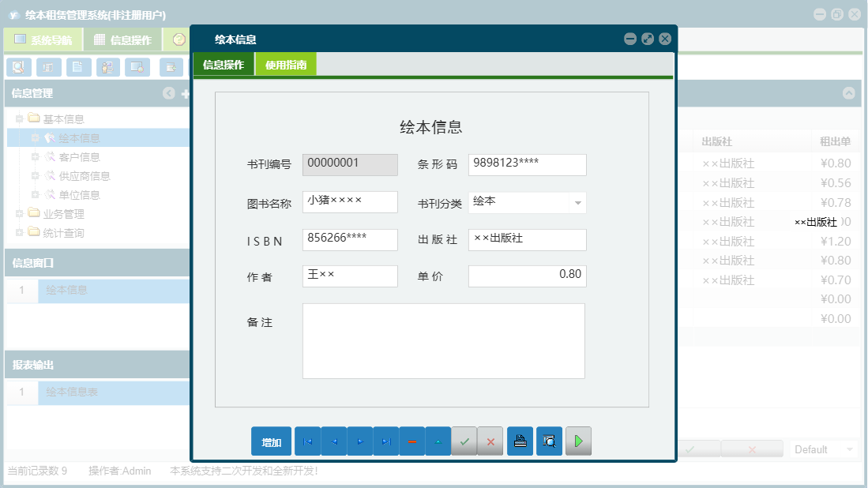Select 供应商信息 in tree
This screenshot has height=488, width=868.
pos(85,176)
